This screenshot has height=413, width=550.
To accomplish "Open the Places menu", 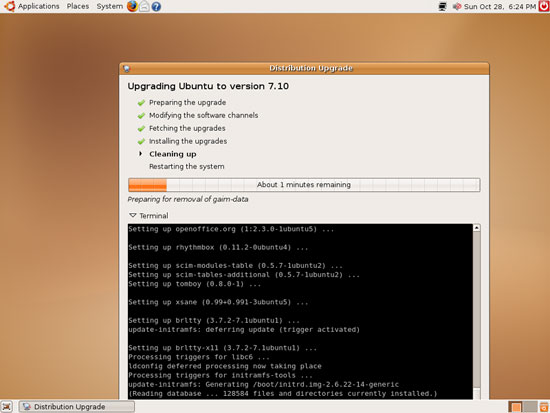I will point(78,6).
